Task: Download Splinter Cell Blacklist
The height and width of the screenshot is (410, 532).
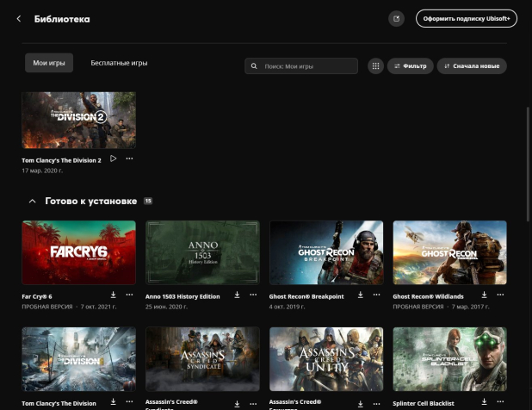Action: 484,401
